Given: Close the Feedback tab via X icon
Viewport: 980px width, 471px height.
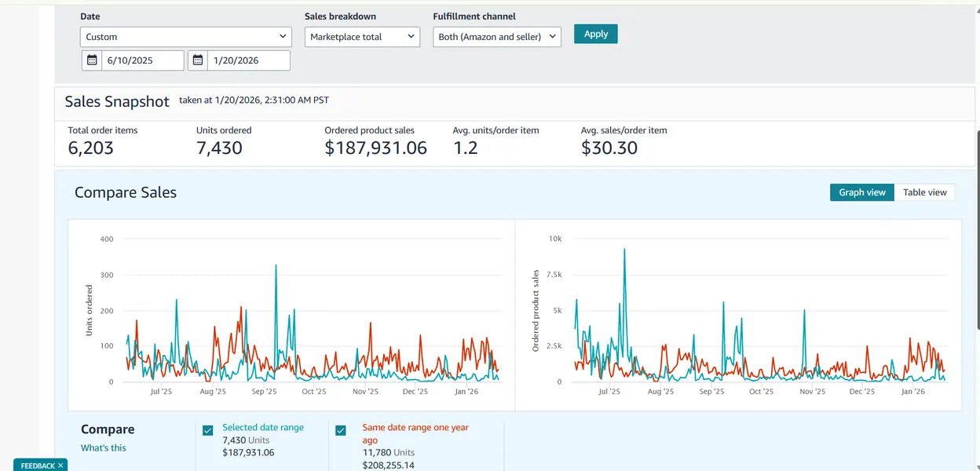Looking at the screenshot, I should [x=61, y=466].
